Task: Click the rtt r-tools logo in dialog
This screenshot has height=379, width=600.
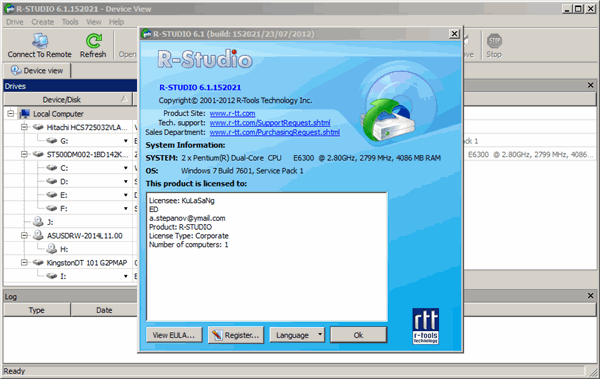Action: [x=426, y=326]
